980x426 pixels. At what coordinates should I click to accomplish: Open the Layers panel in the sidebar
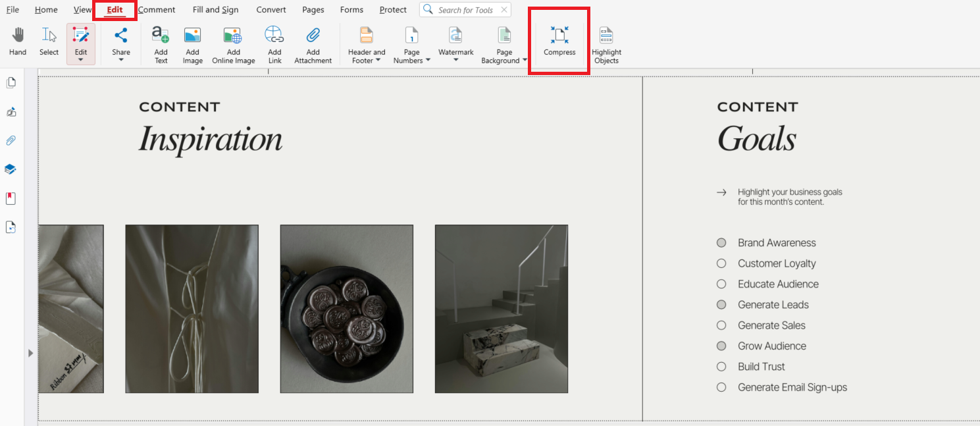[10, 169]
